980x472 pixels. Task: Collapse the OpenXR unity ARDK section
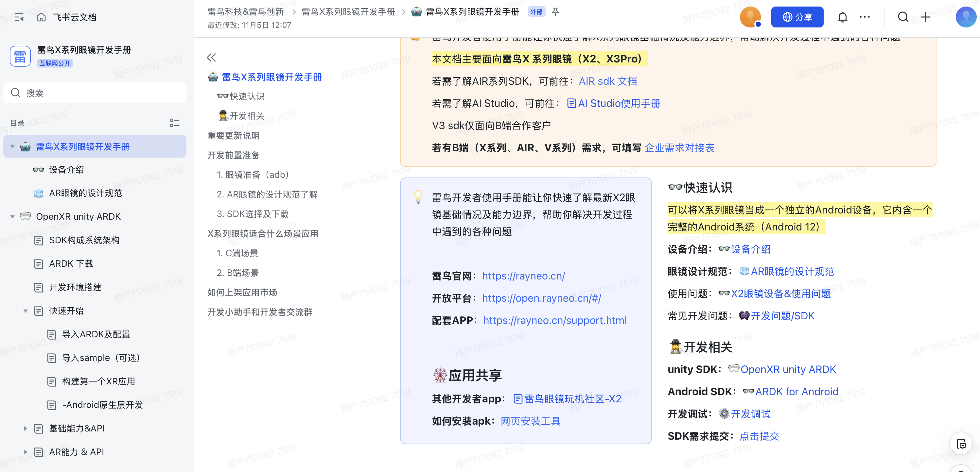pos(12,216)
